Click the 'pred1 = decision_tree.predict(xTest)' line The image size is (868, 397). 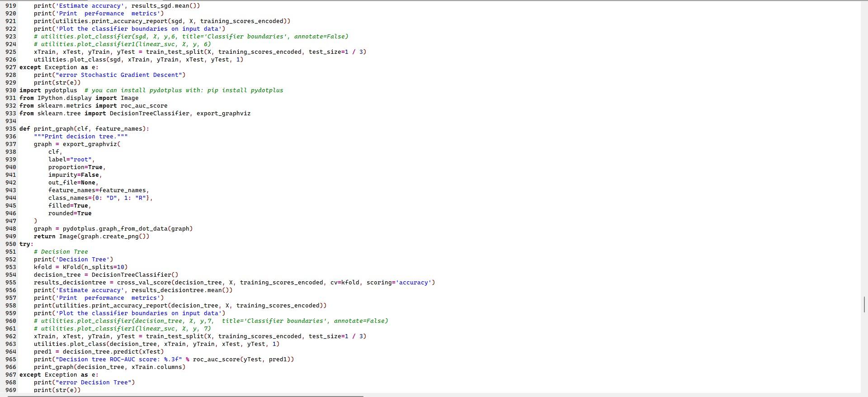(99, 352)
